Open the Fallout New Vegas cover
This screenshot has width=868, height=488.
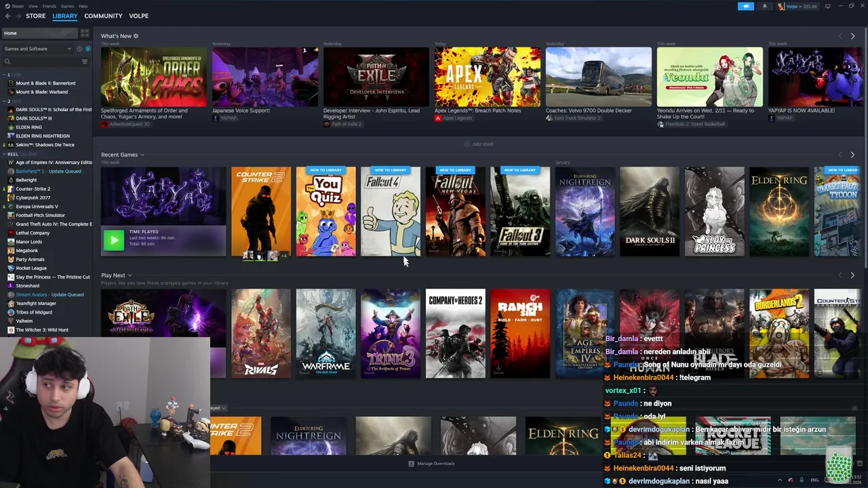(456, 211)
